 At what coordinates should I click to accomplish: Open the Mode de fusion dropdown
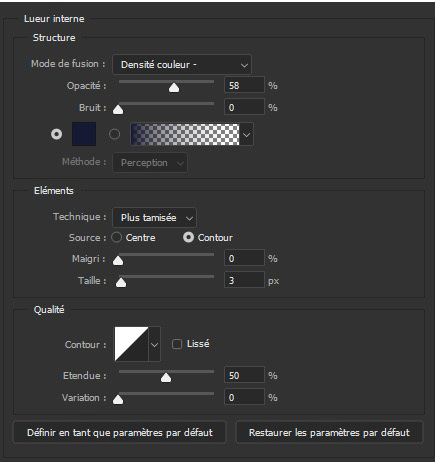pos(182,65)
